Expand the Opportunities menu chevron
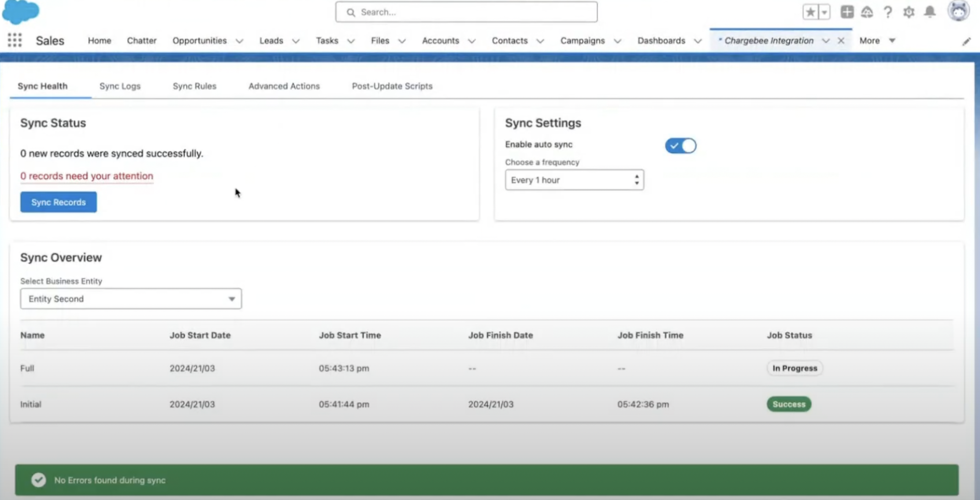Screen dimensions: 980x500 [239, 41]
